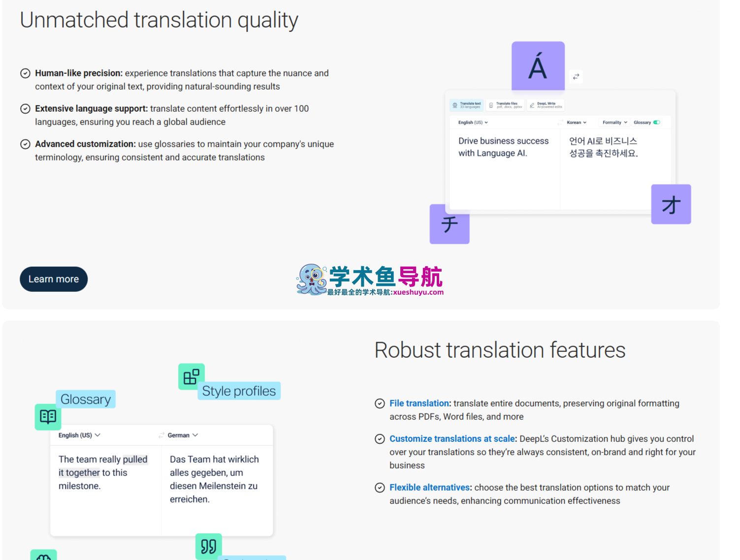Click the Style profiles blocks icon
This screenshot has width=740, height=560.
point(191,377)
